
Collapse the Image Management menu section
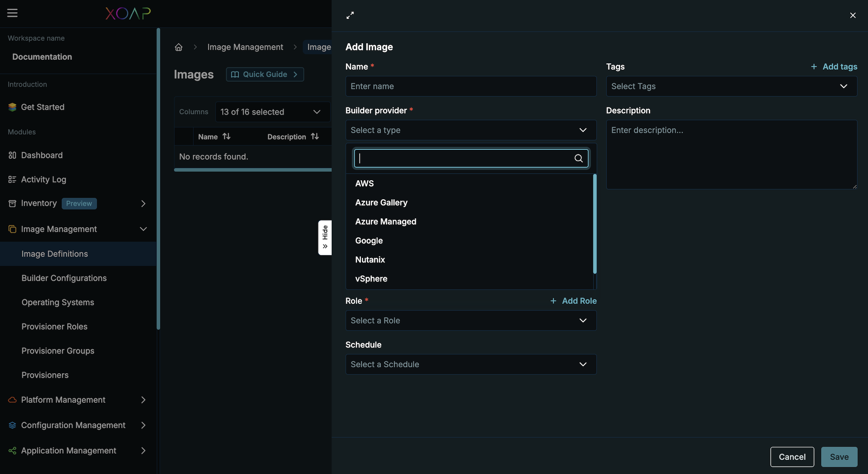143,229
